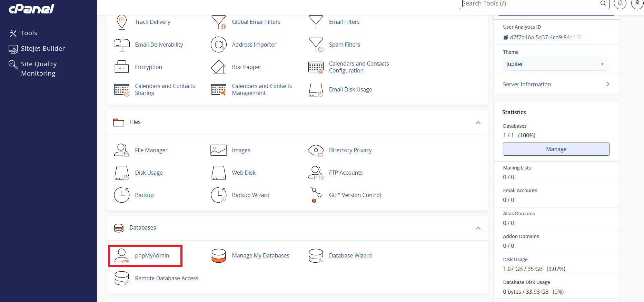Click the Mailing Lists statistic label

[517, 168]
